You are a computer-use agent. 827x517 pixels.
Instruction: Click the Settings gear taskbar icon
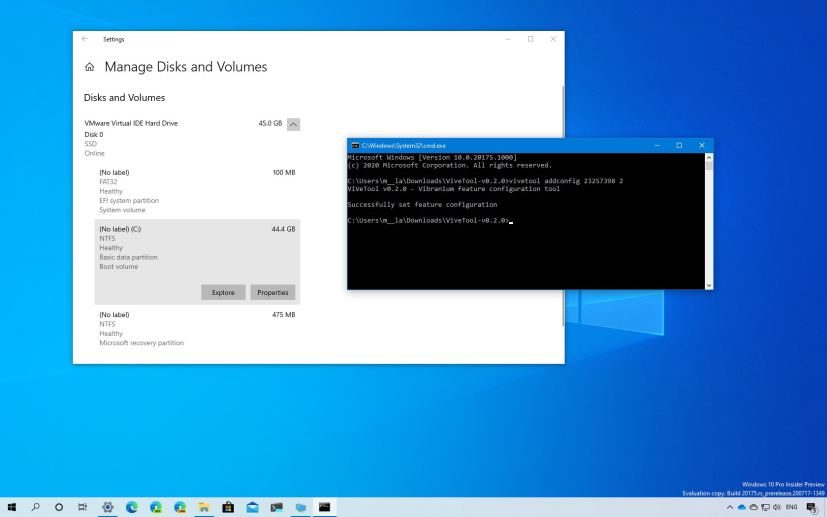108,507
